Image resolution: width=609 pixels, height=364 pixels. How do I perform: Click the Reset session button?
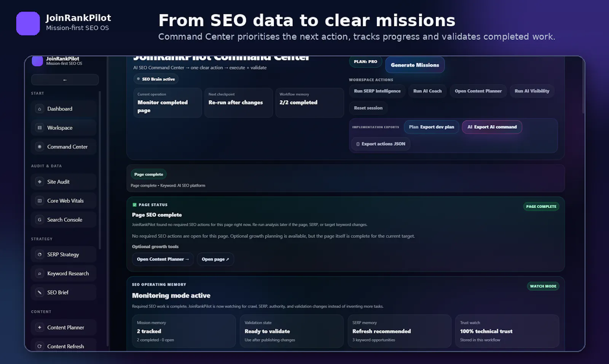pos(368,108)
